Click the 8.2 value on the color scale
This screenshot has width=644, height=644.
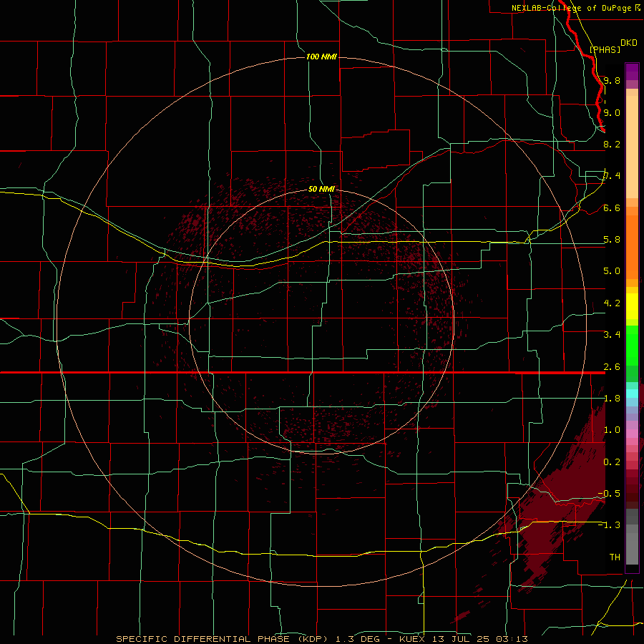coord(612,144)
